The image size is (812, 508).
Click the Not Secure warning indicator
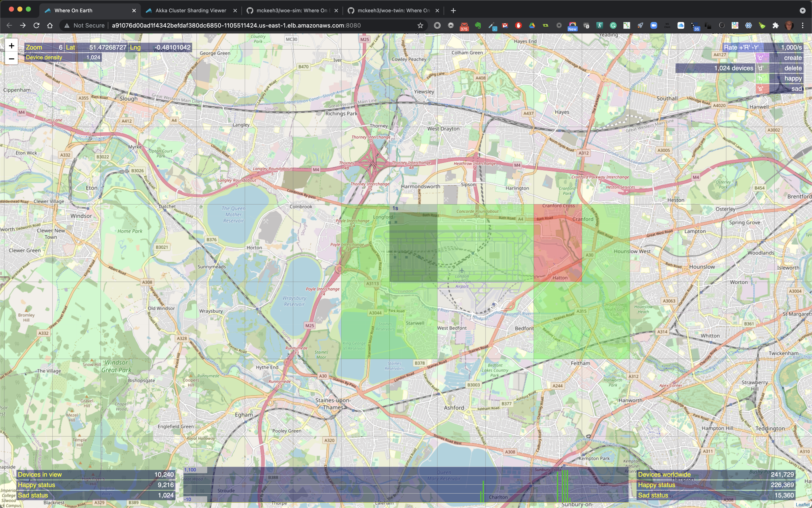[x=85, y=26]
